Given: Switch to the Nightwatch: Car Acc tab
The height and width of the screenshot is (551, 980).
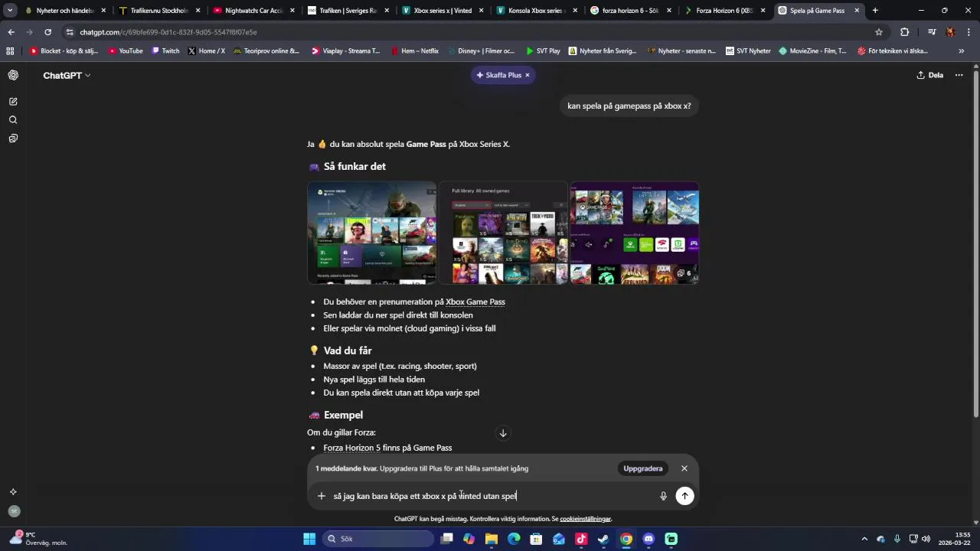Looking at the screenshot, I should [253, 11].
